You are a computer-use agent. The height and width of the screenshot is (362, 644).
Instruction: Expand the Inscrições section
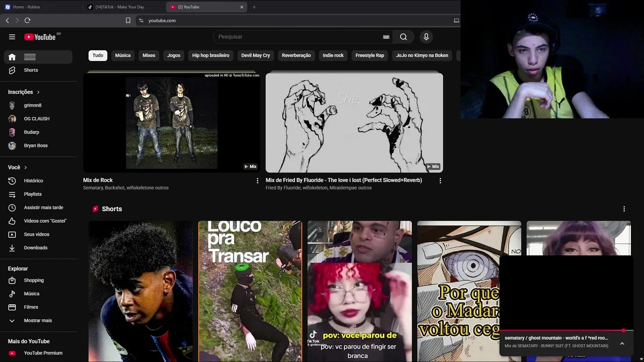point(24,92)
